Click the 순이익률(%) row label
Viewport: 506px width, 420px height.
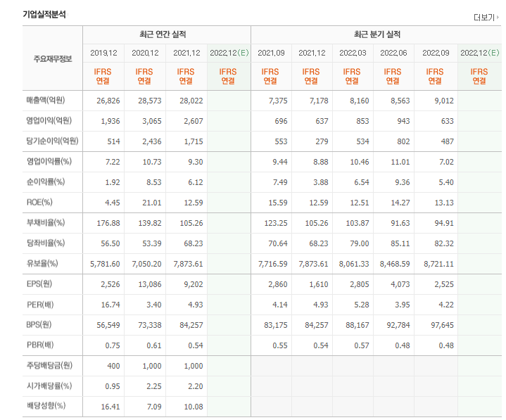click(46, 182)
